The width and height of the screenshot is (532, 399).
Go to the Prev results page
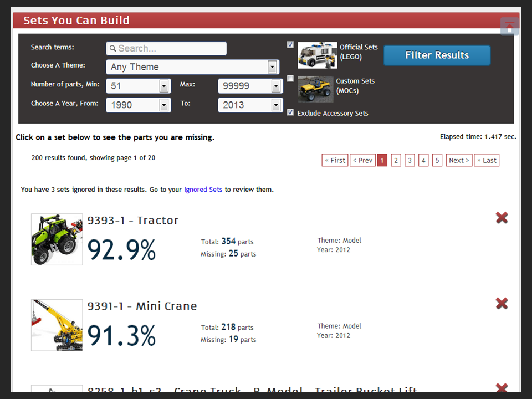362,160
